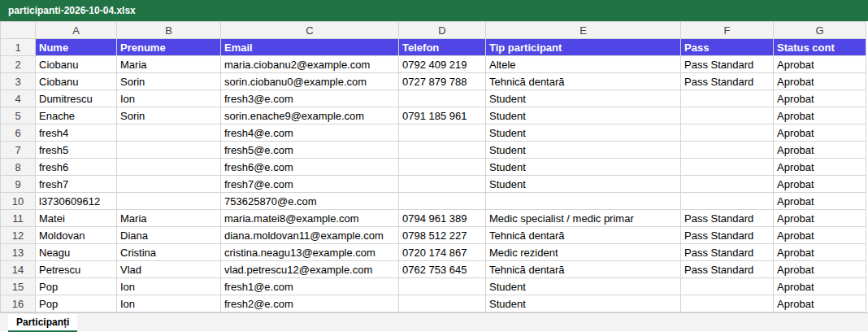Image resolution: width=868 pixels, height=332 pixels.
Task: Click the Prenume header cell
Action: pos(168,48)
